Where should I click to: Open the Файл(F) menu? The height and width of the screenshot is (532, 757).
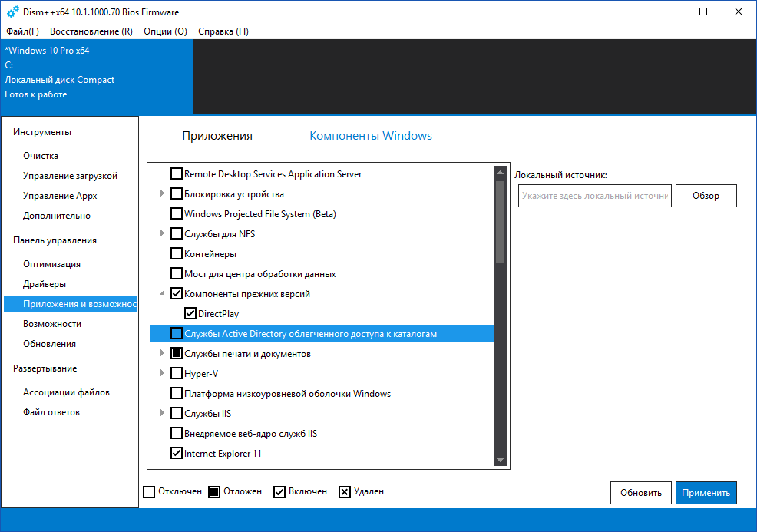click(x=23, y=31)
